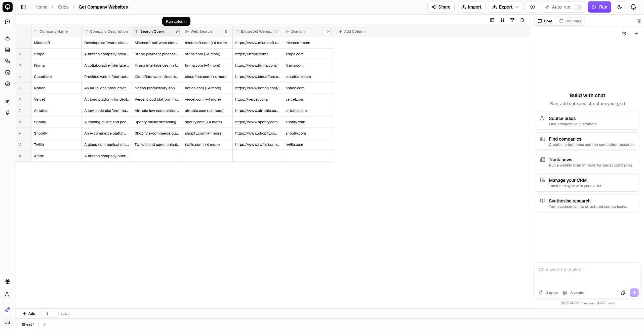Switch to the Chat tab
The height and width of the screenshot is (329, 644).
[545, 21]
